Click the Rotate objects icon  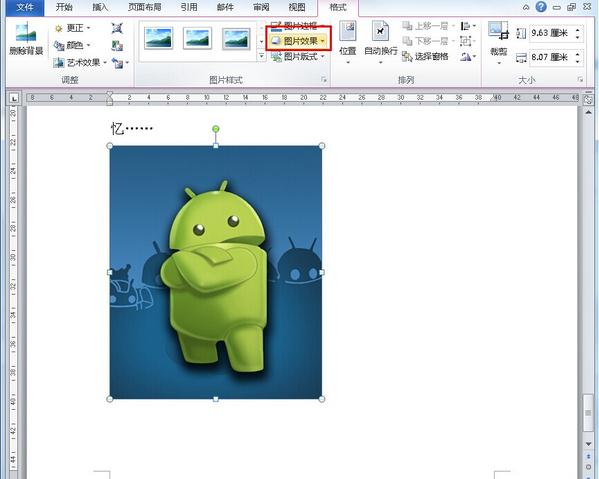[x=468, y=57]
